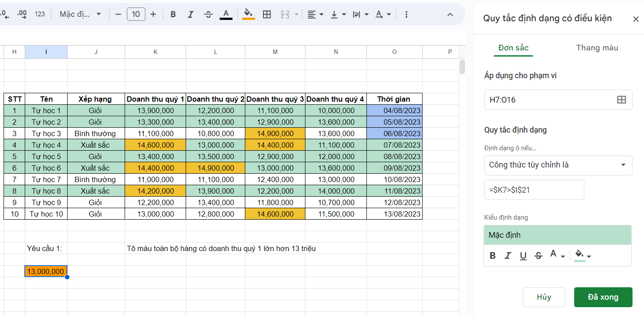This screenshot has height=316, width=644.
Task: Toggle bold in the main toolbar
Action: click(x=173, y=15)
